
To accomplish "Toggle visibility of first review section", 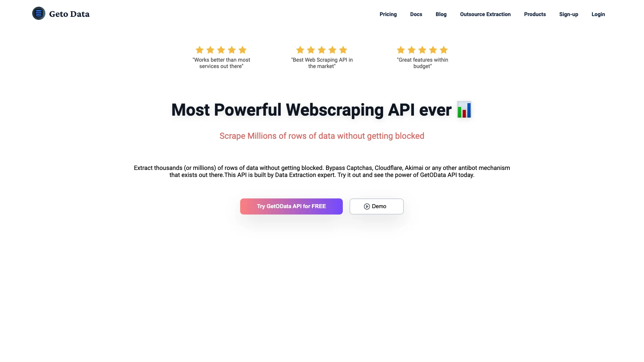I will pos(221,57).
